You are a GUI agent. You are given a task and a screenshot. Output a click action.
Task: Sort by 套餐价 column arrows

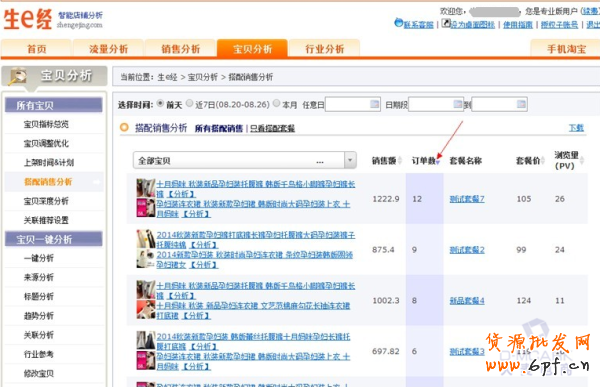point(543,160)
